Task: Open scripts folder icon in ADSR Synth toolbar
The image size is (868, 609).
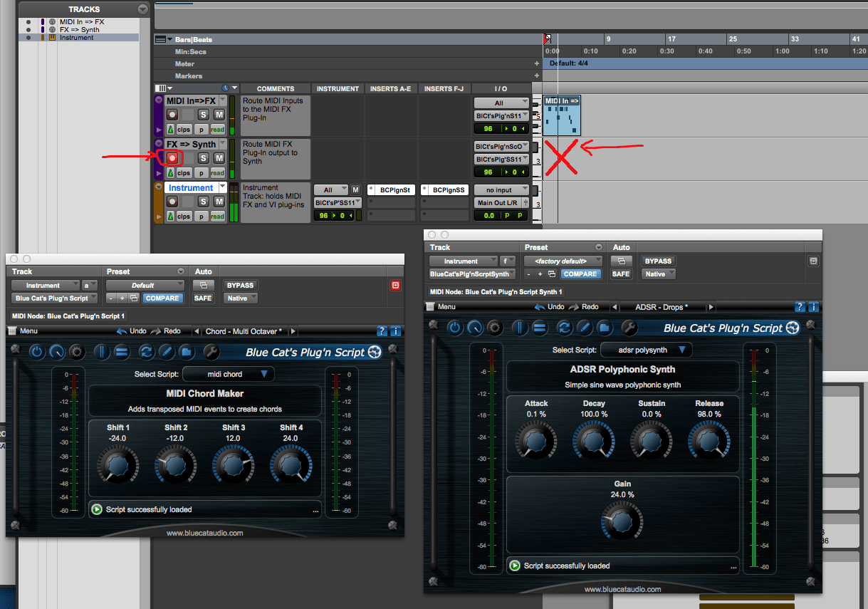Action: click(605, 327)
